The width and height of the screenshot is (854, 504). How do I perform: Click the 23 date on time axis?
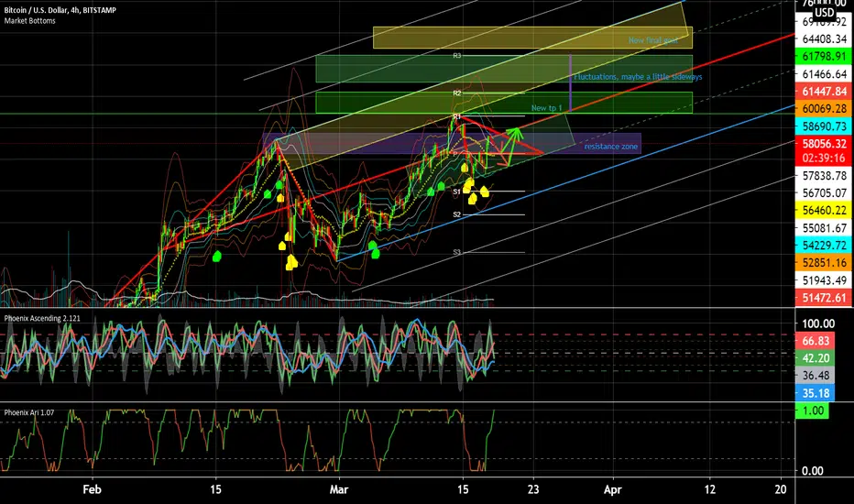coord(533,489)
